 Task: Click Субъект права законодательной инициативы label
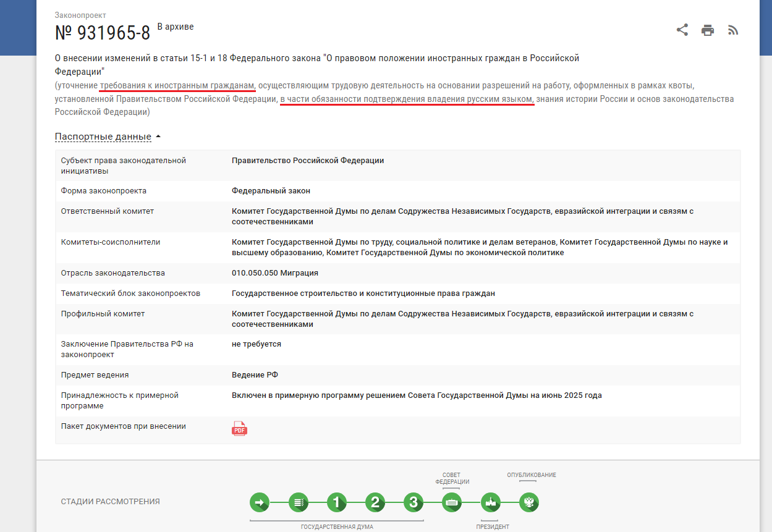coord(124,166)
